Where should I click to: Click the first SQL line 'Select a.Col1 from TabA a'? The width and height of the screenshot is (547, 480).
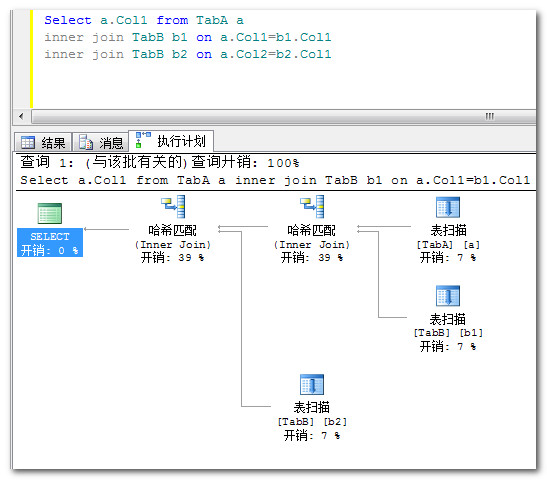pyautogui.click(x=144, y=20)
